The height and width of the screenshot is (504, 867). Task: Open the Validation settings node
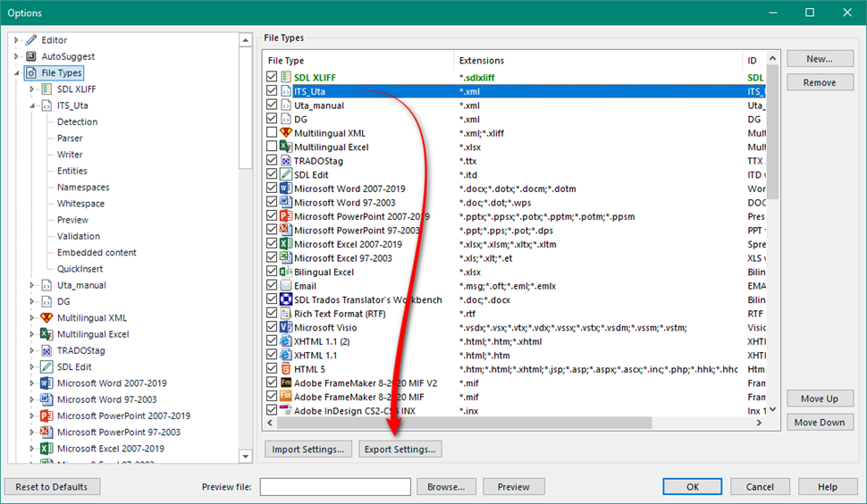click(79, 236)
